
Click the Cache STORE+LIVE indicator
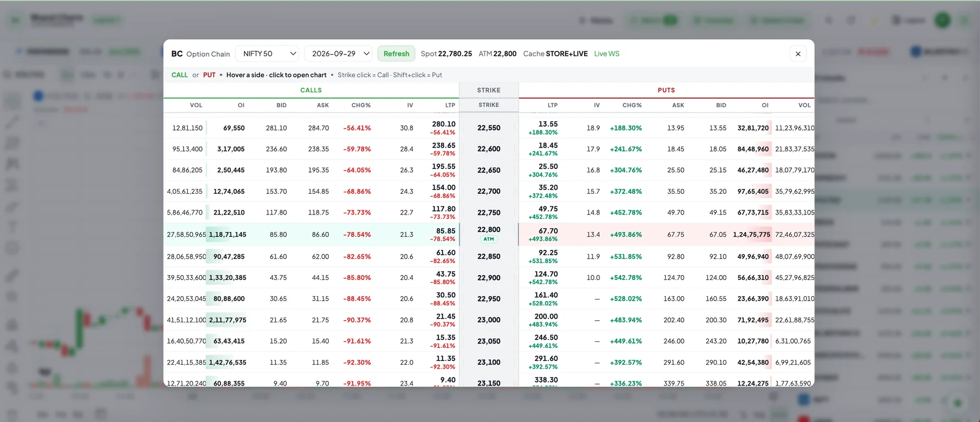coord(555,53)
